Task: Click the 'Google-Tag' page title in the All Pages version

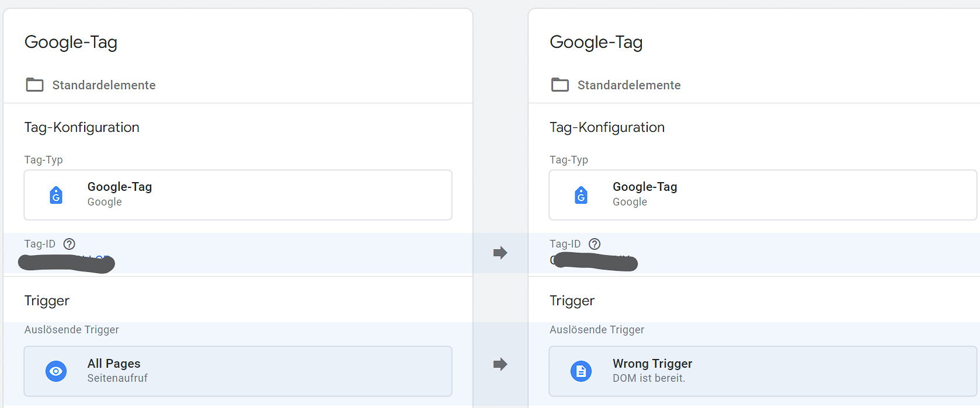Action: coord(71,42)
